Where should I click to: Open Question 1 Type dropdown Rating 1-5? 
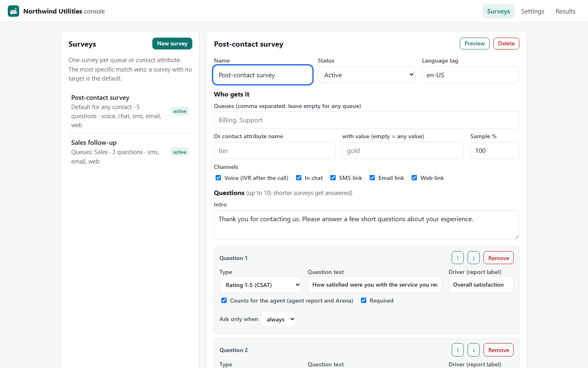pyautogui.click(x=261, y=285)
